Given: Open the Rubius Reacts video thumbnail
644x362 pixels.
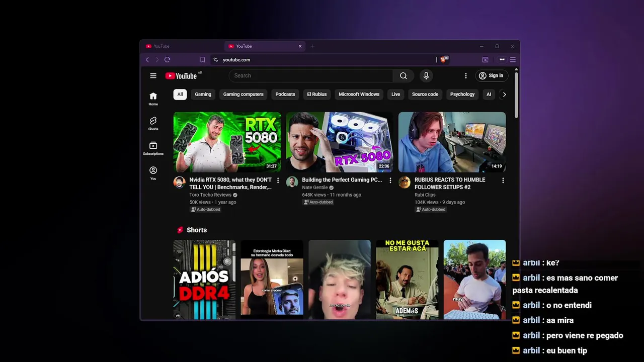Looking at the screenshot, I should (452, 142).
